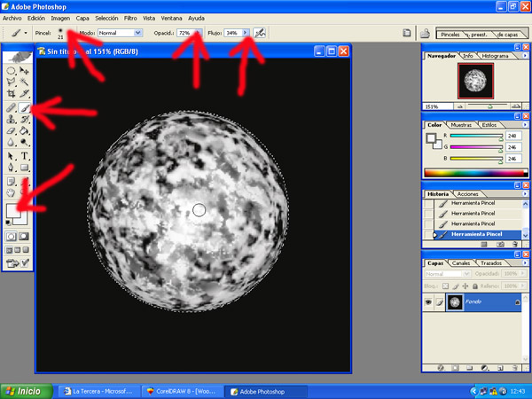The height and width of the screenshot is (399, 532).
Task: Switch to the Acciones tab
Action: [x=468, y=193]
